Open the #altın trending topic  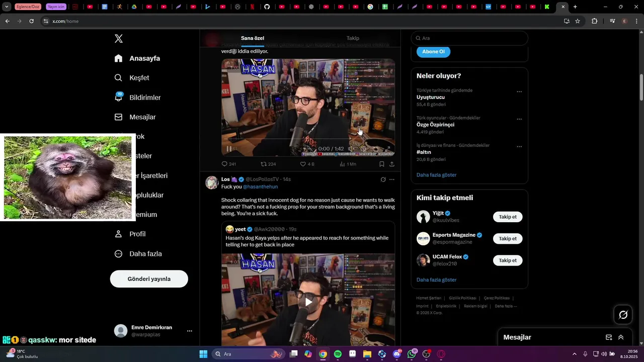tap(424, 152)
